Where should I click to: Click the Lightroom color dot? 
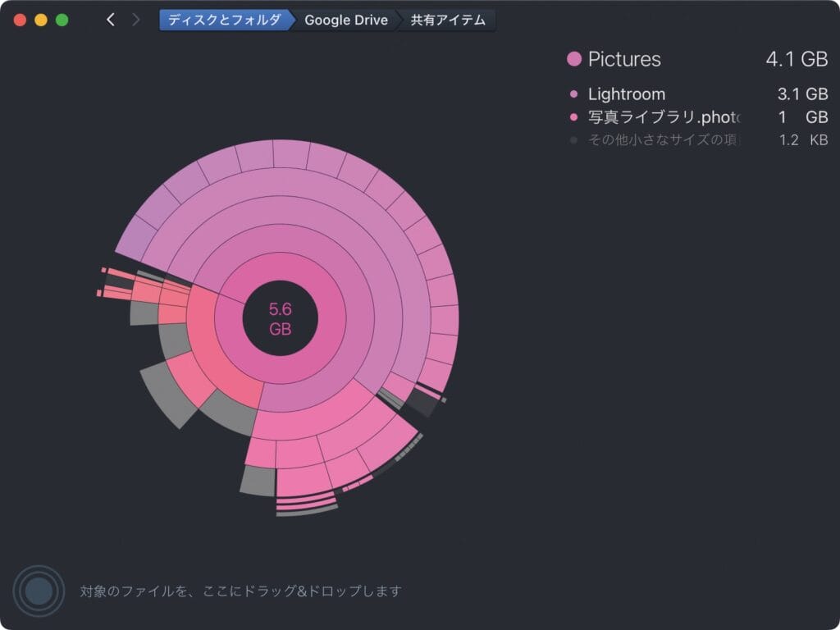point(573,94)
